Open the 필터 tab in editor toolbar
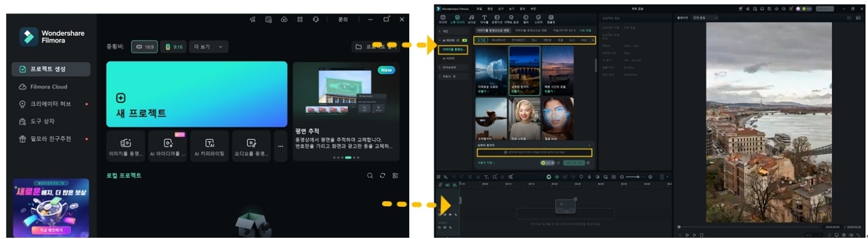 click(x=526, y=20)
